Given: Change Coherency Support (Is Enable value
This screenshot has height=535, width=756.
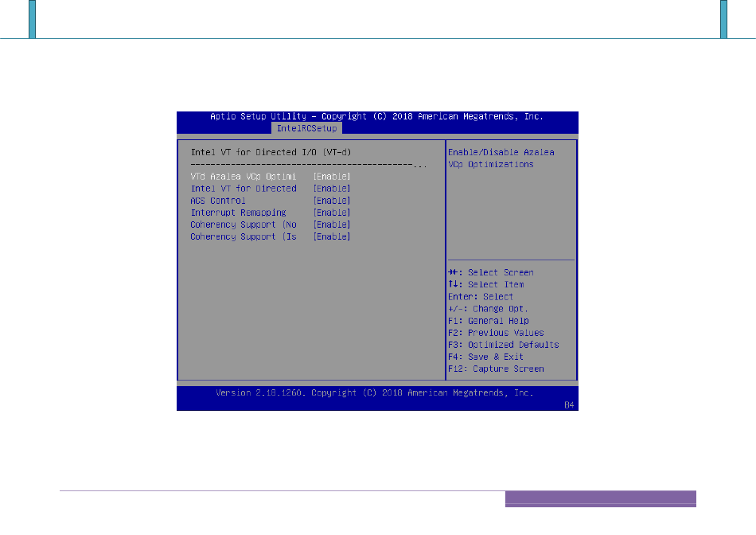Looking at the screenshot, I should (x=332, y=237).
